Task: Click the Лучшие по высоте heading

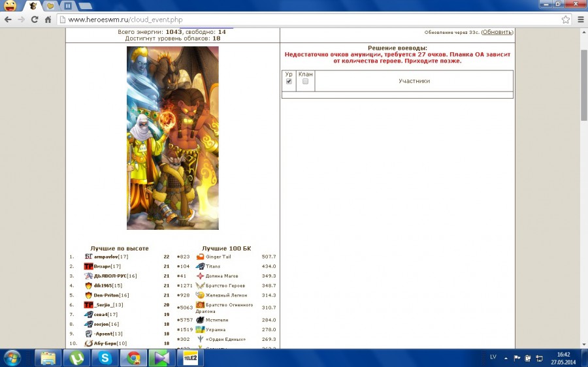Action: point(120,248)
